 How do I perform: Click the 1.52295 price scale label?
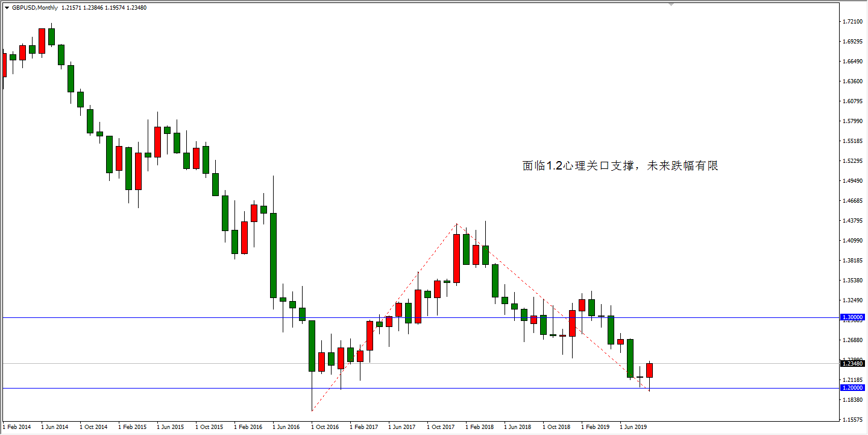(853, 161)
